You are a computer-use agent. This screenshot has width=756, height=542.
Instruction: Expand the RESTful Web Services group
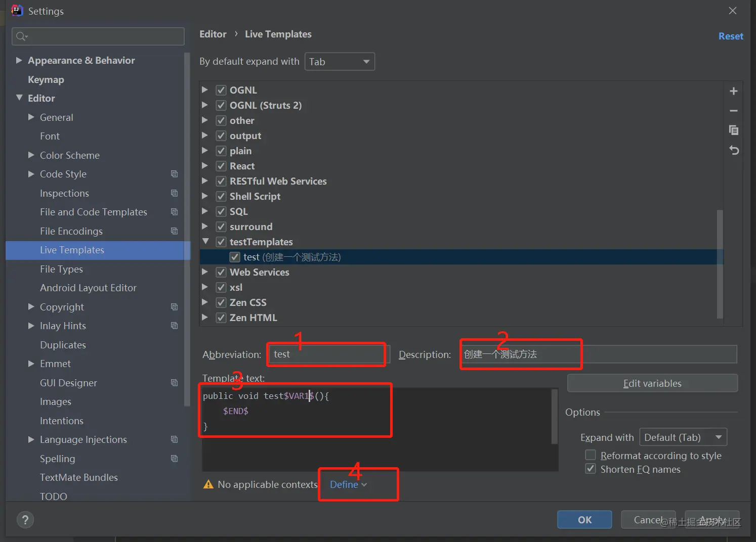click(205, 180)
